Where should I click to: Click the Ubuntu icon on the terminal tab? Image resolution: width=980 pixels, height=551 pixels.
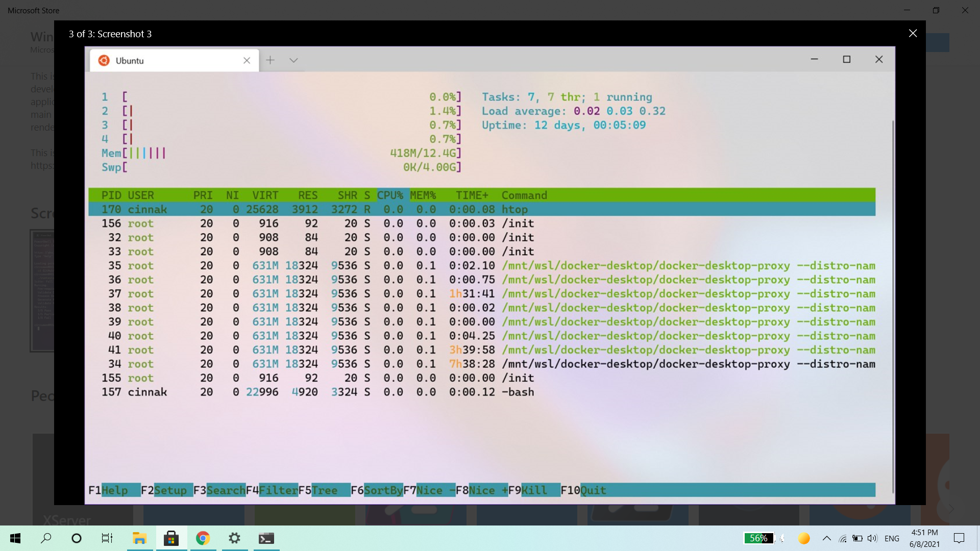pyautogui.click(x=104, y=60)
